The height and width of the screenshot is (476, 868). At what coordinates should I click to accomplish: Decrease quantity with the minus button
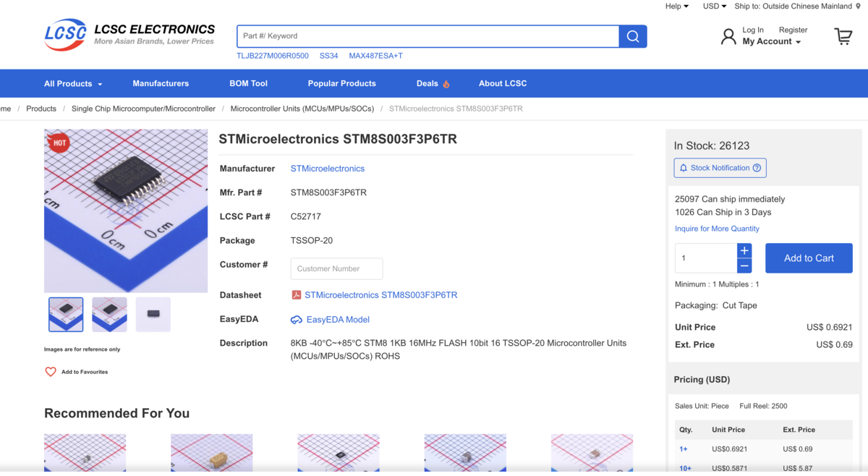tap(744, 265)
